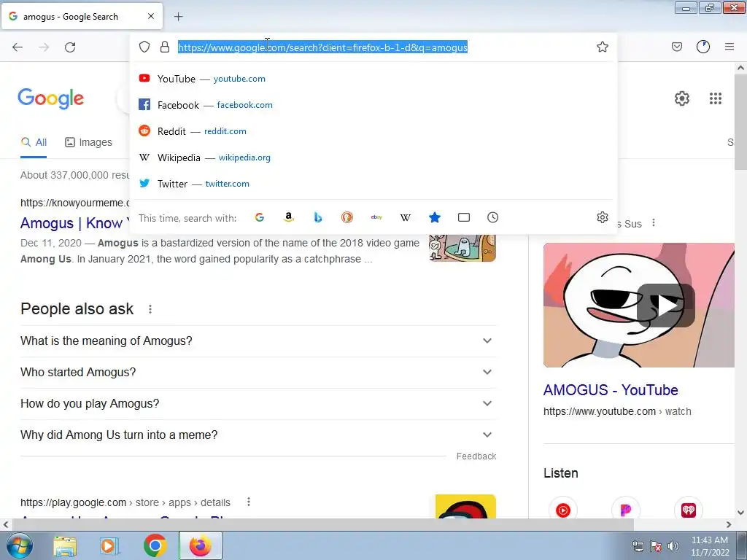Choose the YouTube suggestion
Viewport: 747px width, 560px height.
click(373, 79)
